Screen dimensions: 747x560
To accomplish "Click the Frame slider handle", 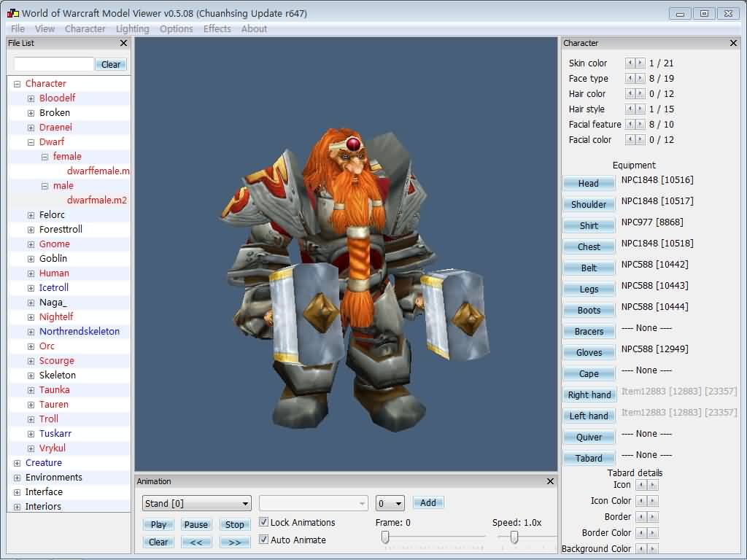I will click(385, 537).
